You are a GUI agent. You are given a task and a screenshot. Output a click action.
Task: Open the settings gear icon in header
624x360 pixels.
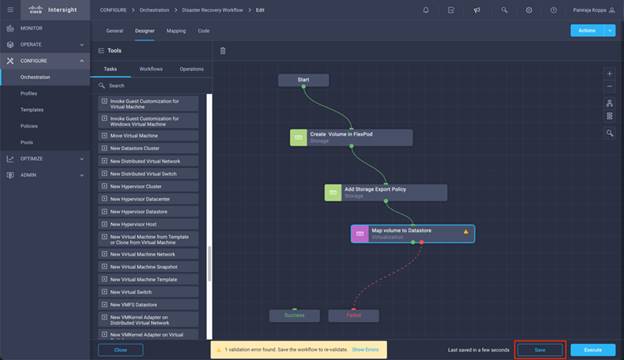click(529, 10)
